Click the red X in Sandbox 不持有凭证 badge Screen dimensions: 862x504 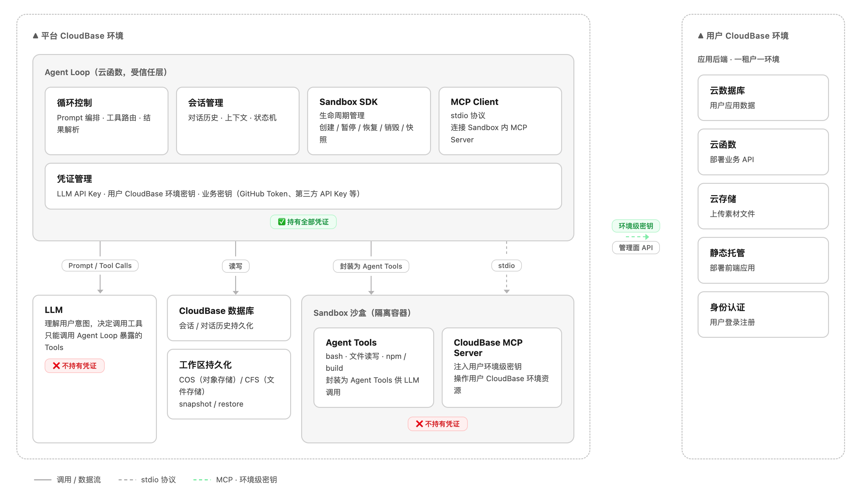[x=419, y=424]
